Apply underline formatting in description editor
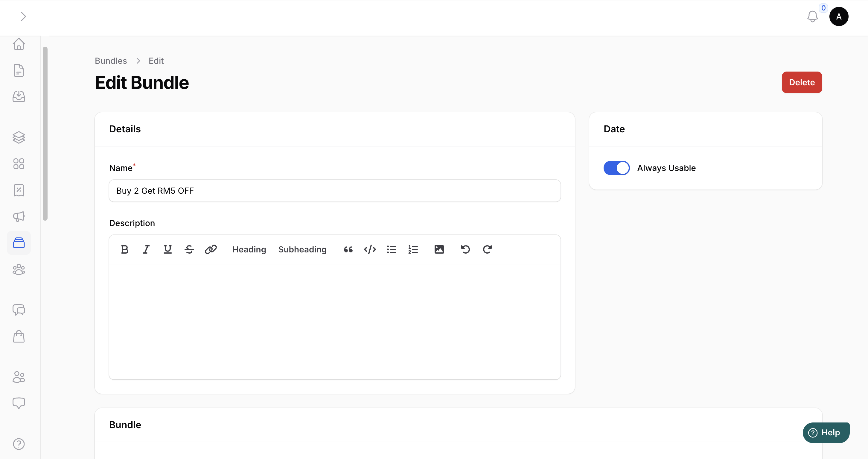The width and height of the screenshot is (868, 459). (167, 249)
